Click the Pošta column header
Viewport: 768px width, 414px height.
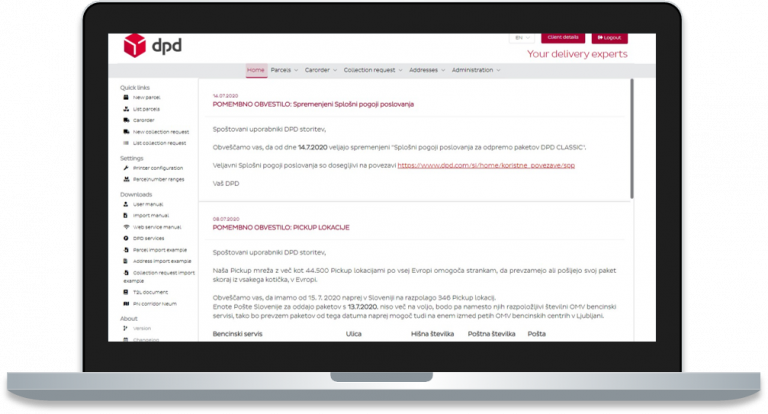click(x=536, y=334)
